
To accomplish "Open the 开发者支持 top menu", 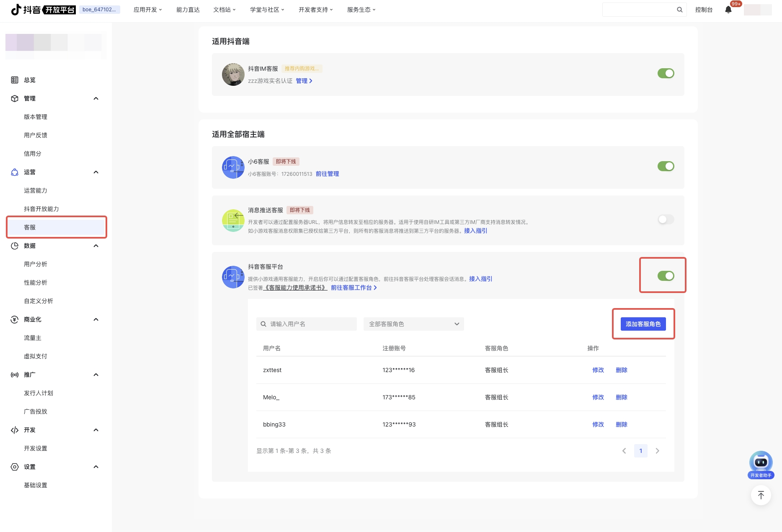I will [x=315, y=10].
